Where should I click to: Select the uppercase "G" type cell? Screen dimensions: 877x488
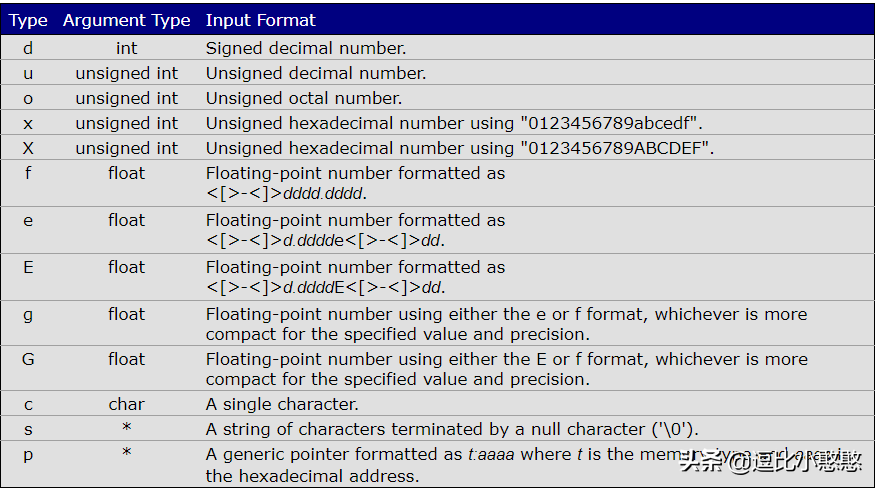click(28, 359)
